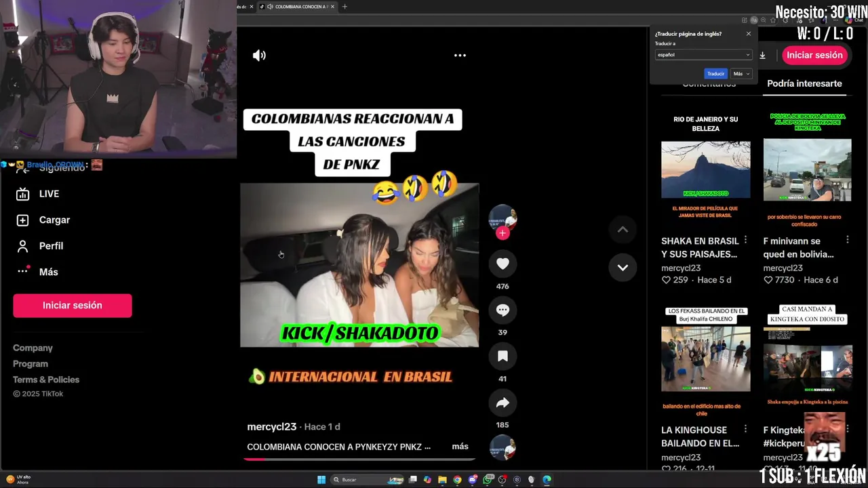Open the mercycl23 username under the video
Screen dimensions: 868x488
click(271, 427)
